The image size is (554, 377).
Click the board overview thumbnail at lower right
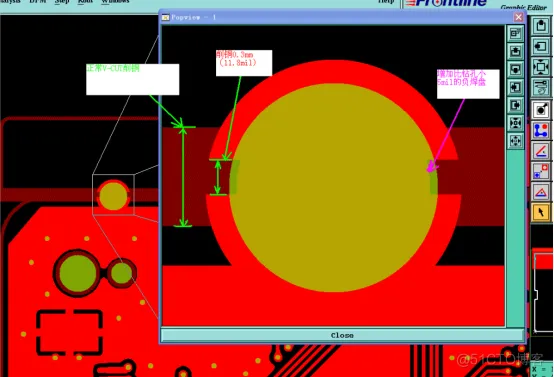pos(542,291)
